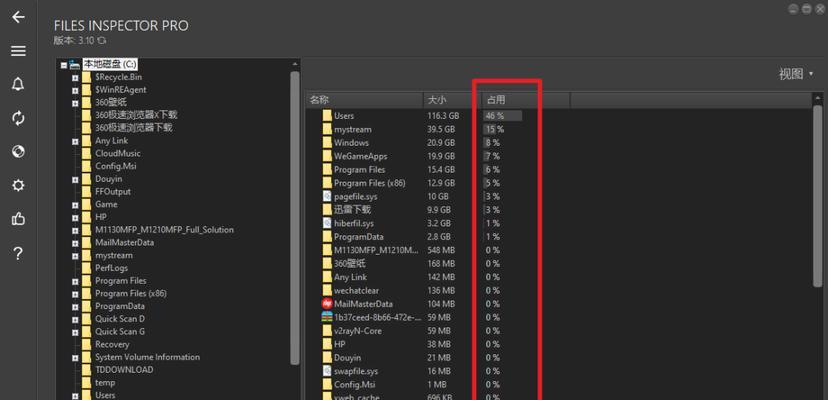
Task: Expand the Any Link tree node
Action: pos(75,142)
